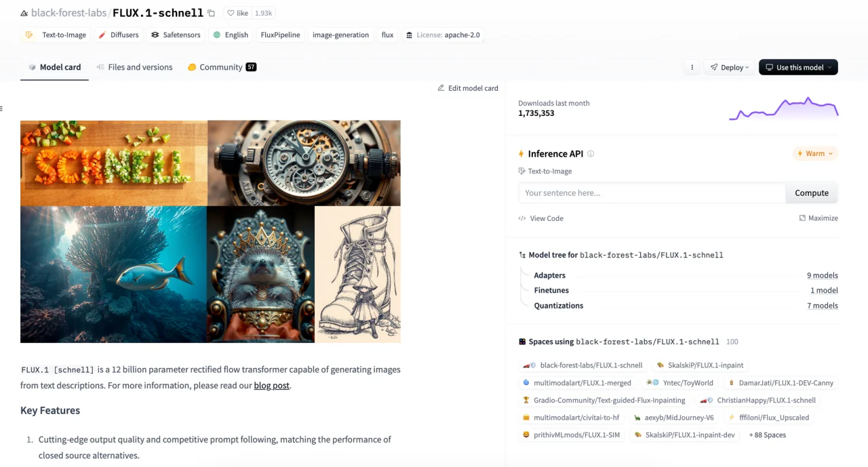Select the image-generation tag
This screenshot has height=467, width=868.
coord(340,35)
